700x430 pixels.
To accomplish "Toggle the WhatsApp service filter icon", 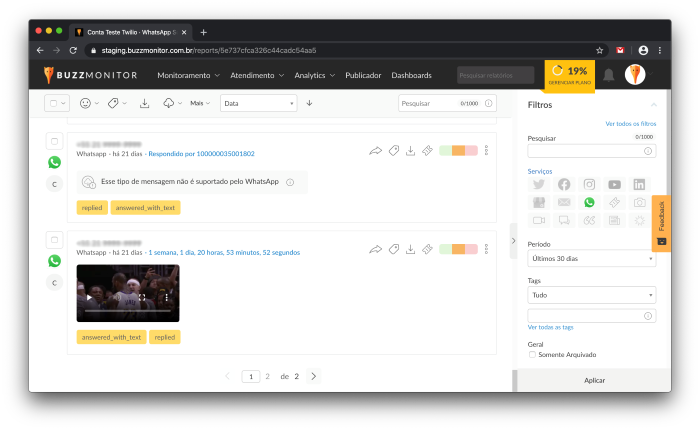I will [589, 202].
